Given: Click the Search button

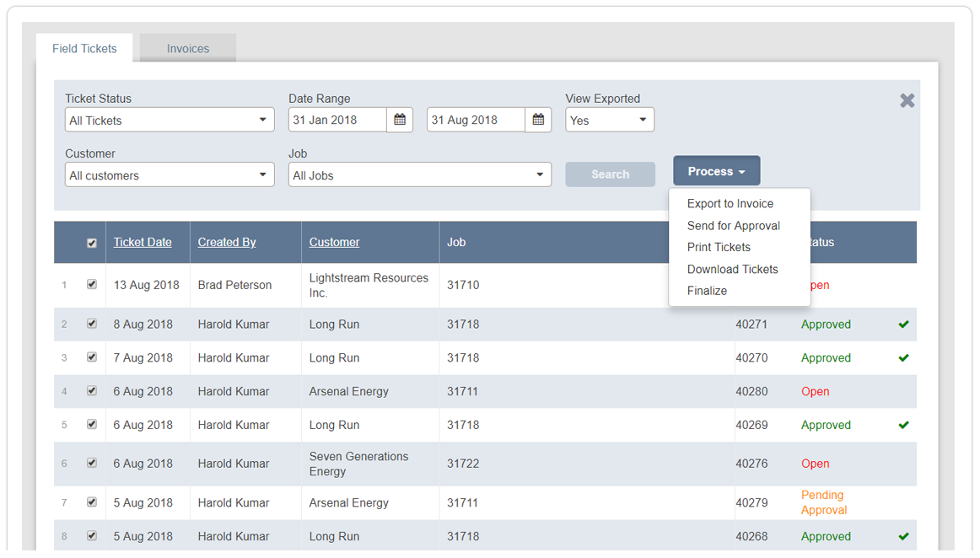Looking at the screenshot, I should pyautogui.click(x=610, y=174).
